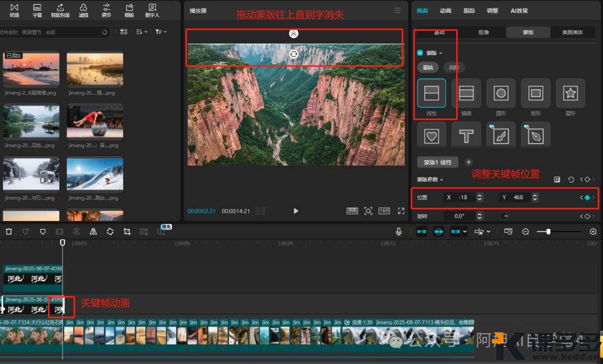Click the mask rotate handle in preview
Screen dimensions: 603x364
click(x=294, y=54)
